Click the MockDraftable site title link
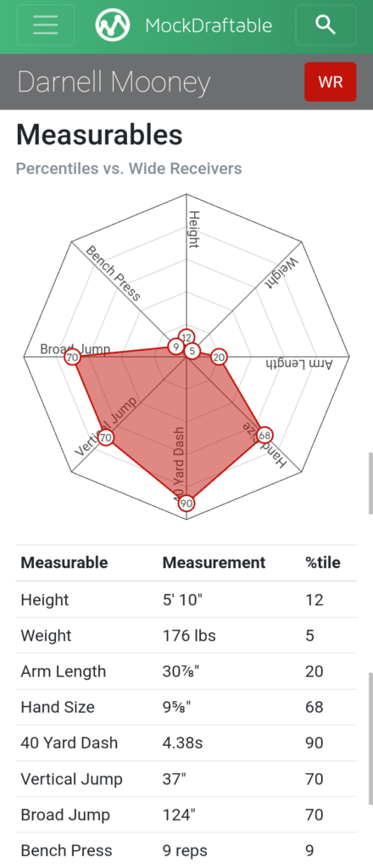The image size is (373, 868). coord(209,25)
